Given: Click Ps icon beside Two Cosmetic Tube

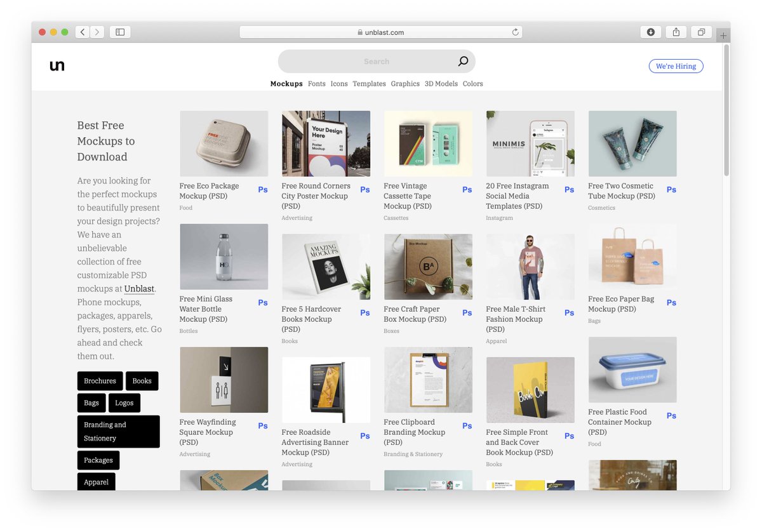Looking at the screenshot, I should pyautogui.click(x=672, y=189).
